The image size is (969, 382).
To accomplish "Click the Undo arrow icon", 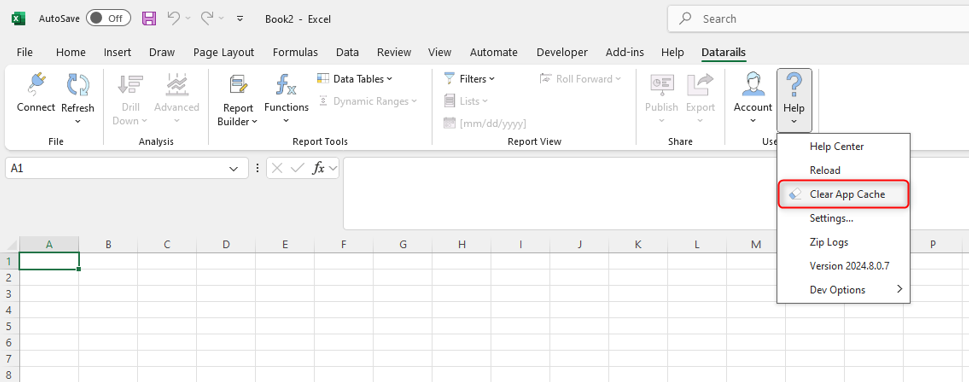I will pos(174,19).
